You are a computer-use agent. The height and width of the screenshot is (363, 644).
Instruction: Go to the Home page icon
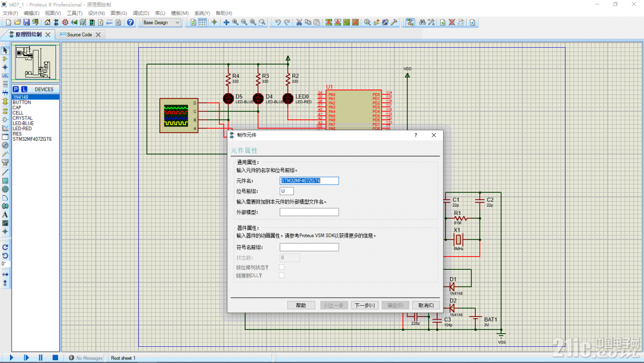coord(47,23)
